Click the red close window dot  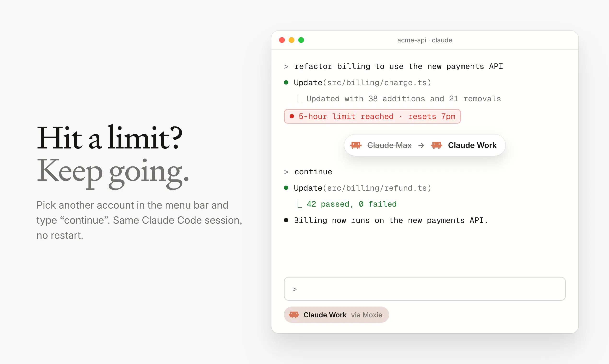point(282,40)
